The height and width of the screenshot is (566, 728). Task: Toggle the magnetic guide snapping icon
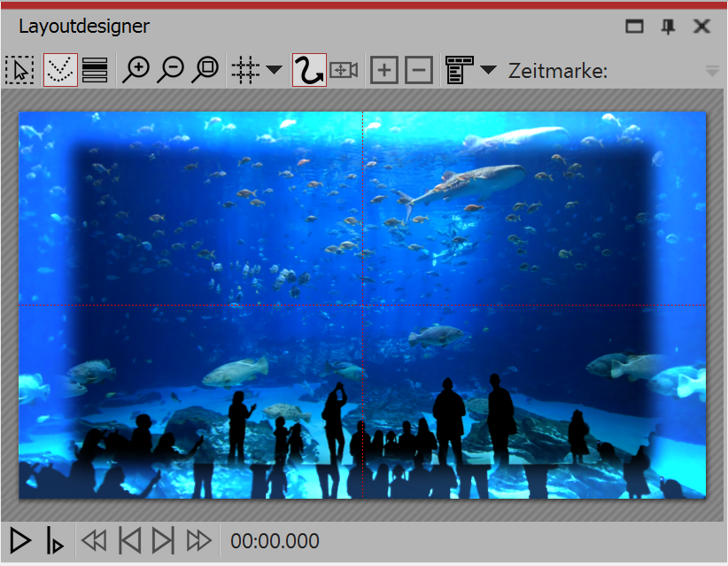(59, 70)
